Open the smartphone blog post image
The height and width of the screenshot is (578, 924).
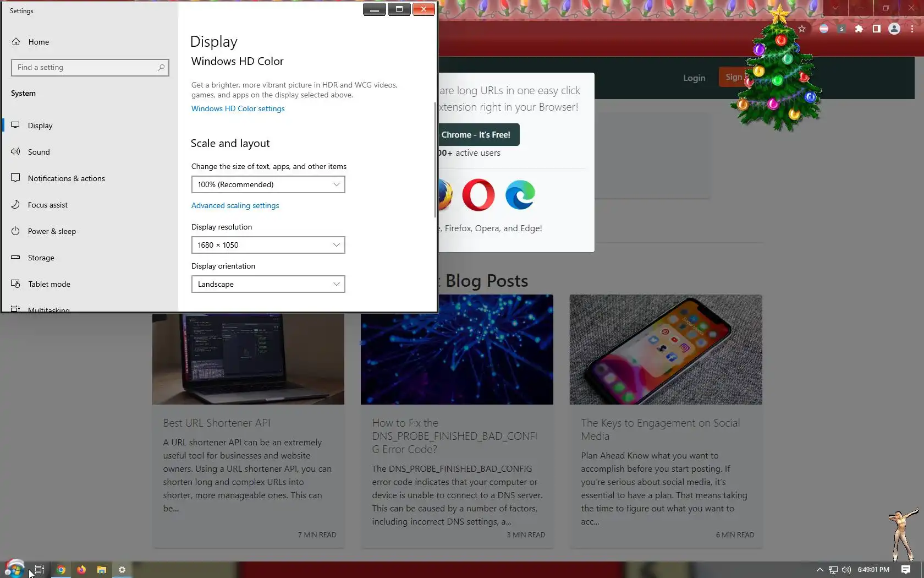pyautogui.click(x=665, y=350)
